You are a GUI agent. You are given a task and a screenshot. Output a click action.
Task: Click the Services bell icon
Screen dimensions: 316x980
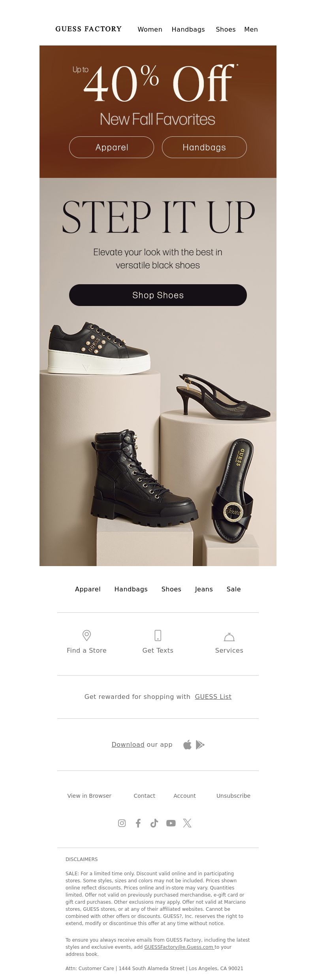pos(229,636)
